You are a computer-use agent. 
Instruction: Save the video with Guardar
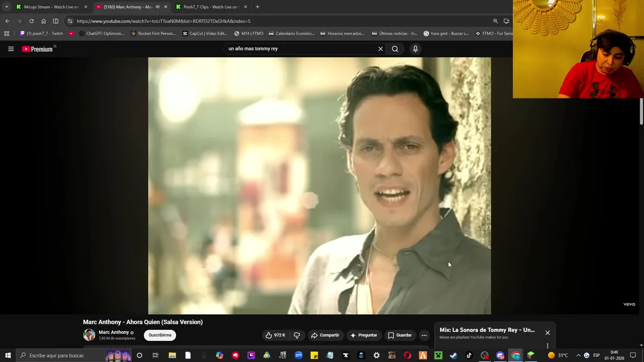pos(399,335)
